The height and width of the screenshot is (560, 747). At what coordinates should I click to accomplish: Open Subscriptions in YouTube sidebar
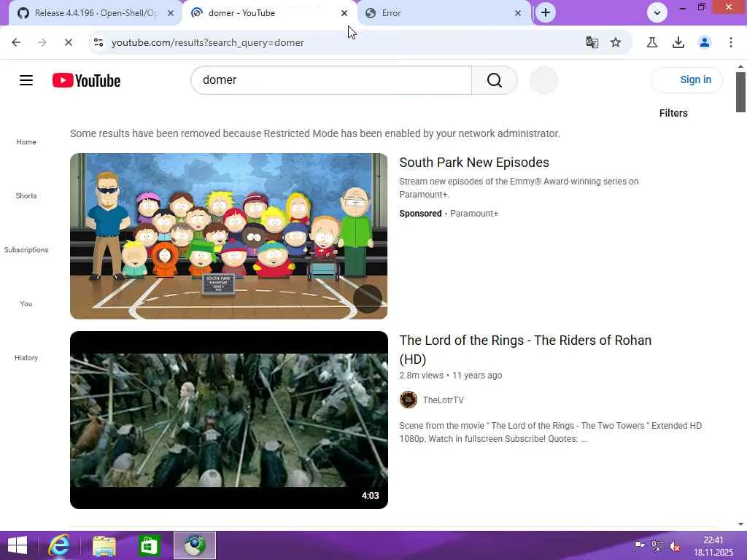[26, 249]
